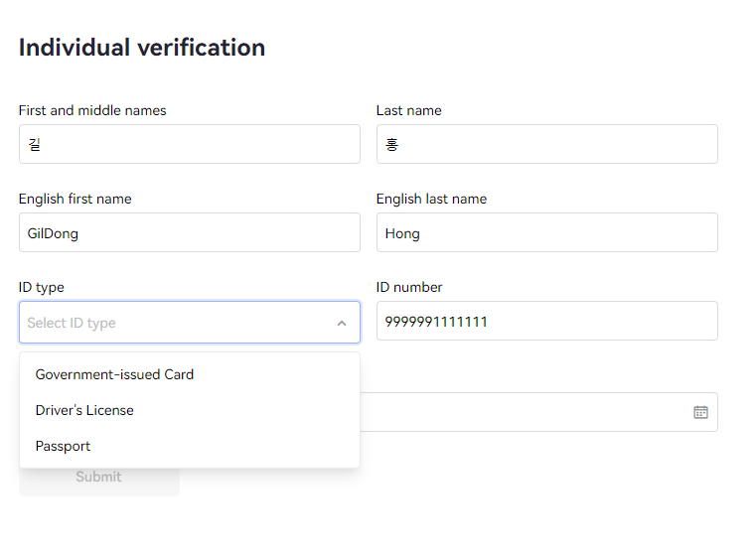
Task: Select Driver's License from ID type list
Action: pyautogui.click(x=190, y=410)
